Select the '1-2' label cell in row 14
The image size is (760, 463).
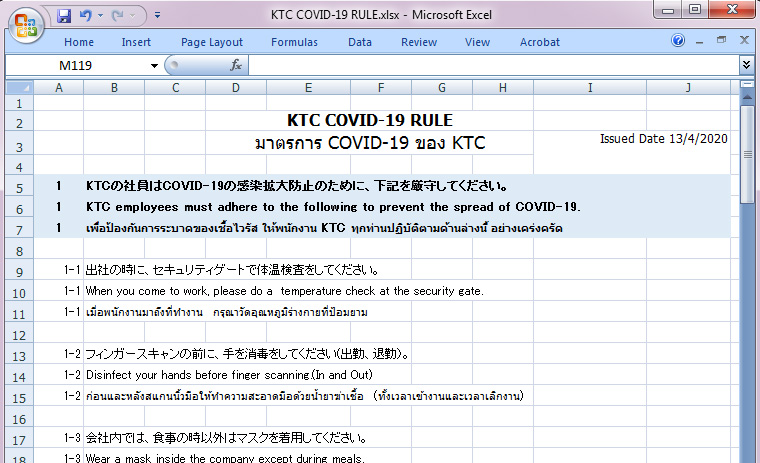72,375
